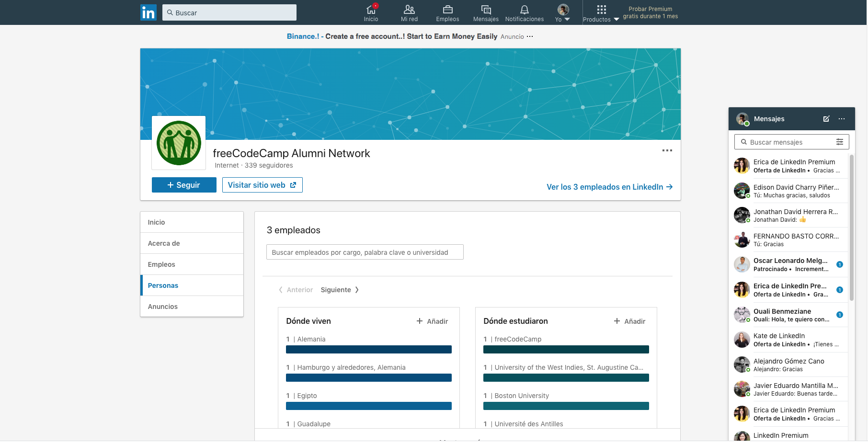868x444 pixels.
Task: Click Ouali Benmeziane's unread badge
Action: coord(840,315)
